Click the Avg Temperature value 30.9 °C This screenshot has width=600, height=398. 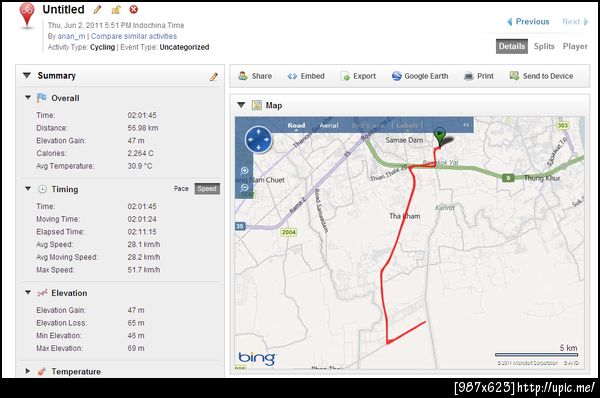[x=140, y=166]
